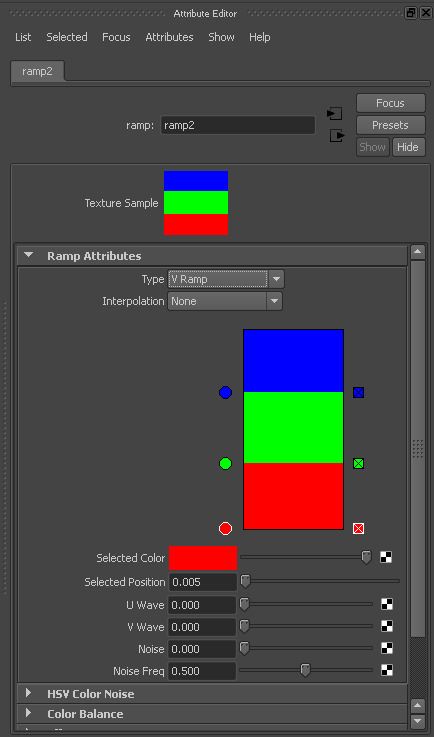Click the U Wave slider handle
The width and height of the screenshot is (434, 737).
tap(245, 604)
